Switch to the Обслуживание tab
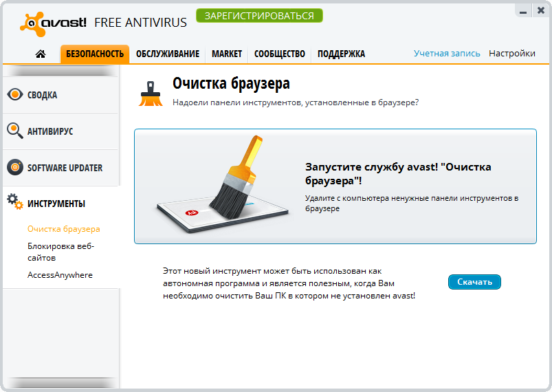 click(168, 54)
